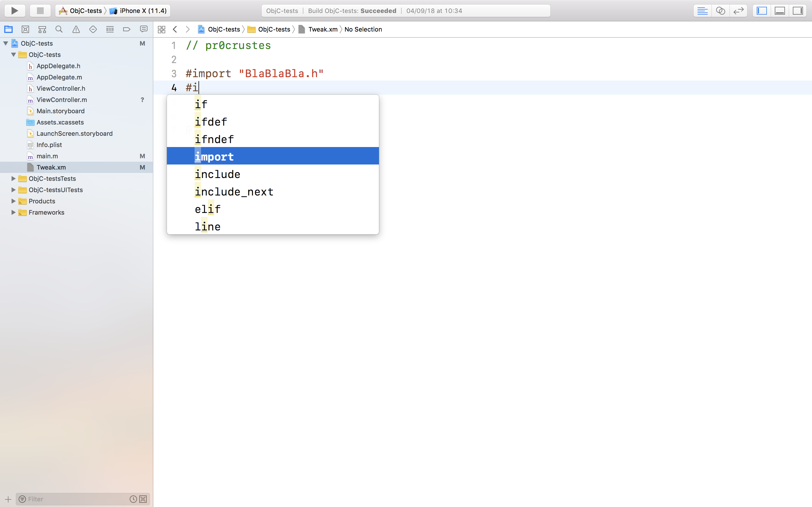
Task: Open the Test navigator diamond icon
Action: coord(93,30)
